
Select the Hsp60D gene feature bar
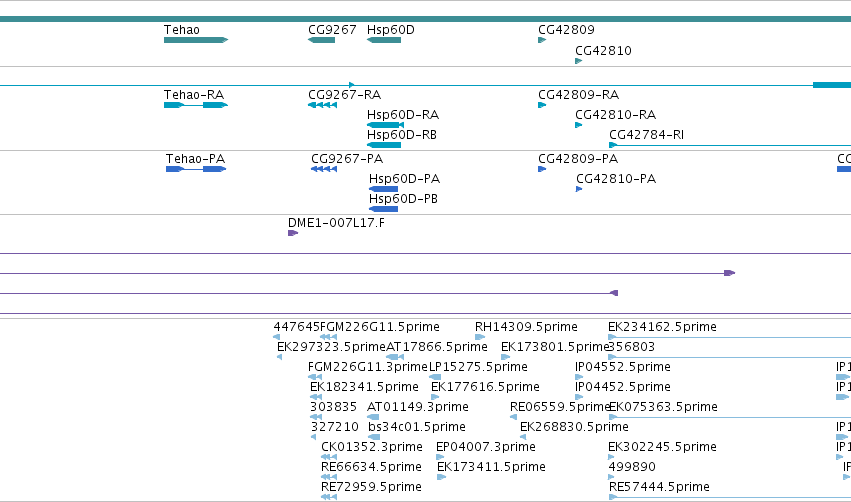click(x=384, y=40)
